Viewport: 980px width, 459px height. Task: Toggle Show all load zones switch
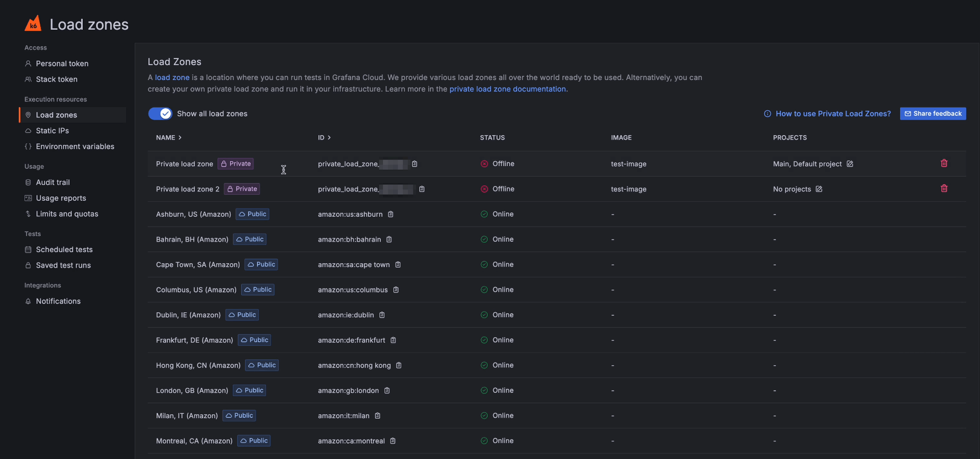tap(160, 114)
